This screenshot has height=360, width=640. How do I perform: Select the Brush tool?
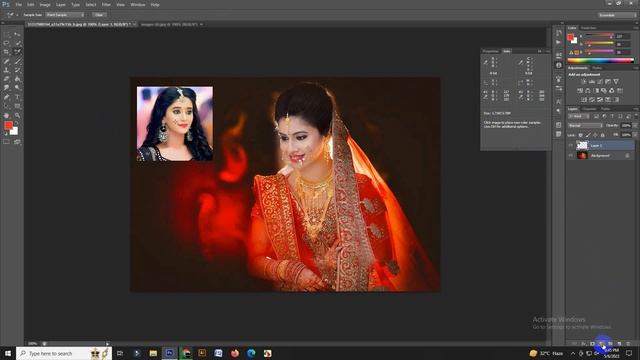click(18, 62)
